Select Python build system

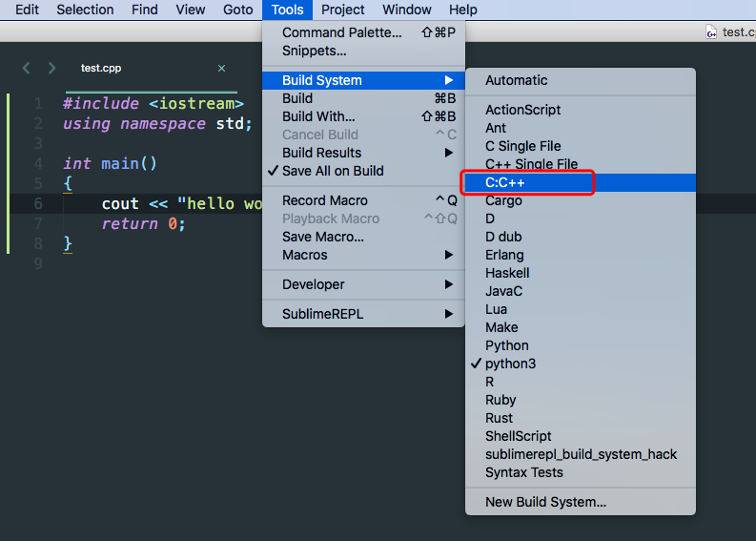click(581, 345)
